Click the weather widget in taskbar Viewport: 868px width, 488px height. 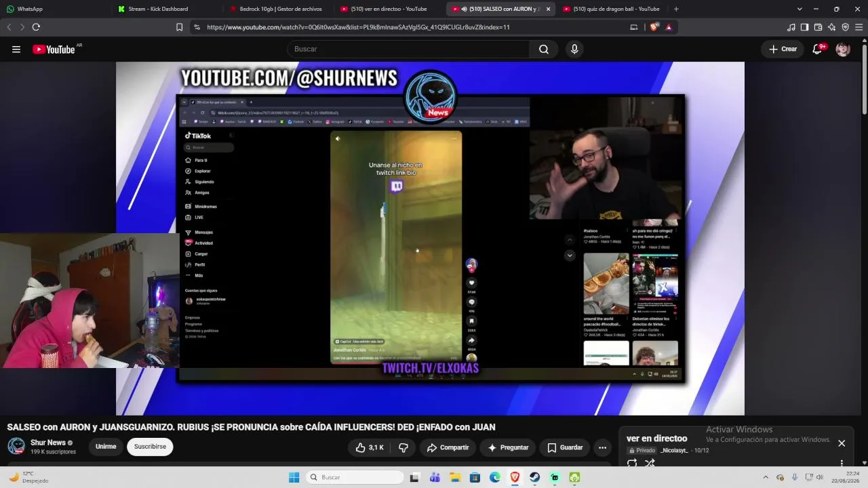[x=29, y=477]
